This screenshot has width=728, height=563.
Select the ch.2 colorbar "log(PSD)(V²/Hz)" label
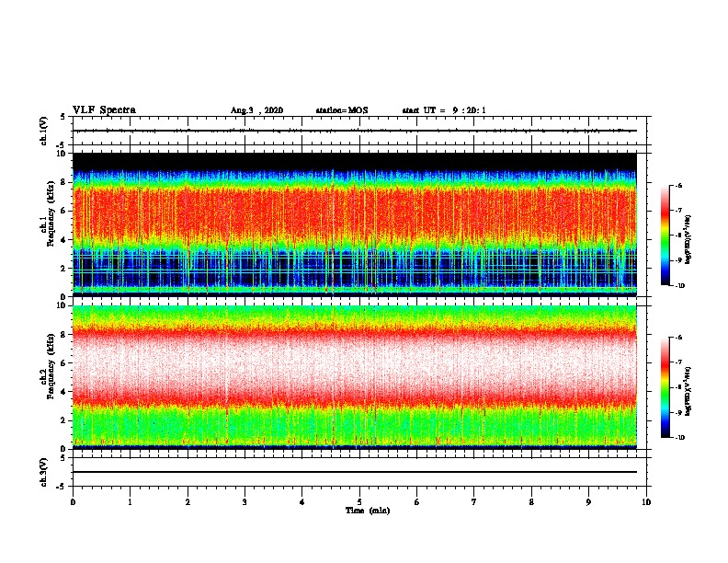point(688,391)
